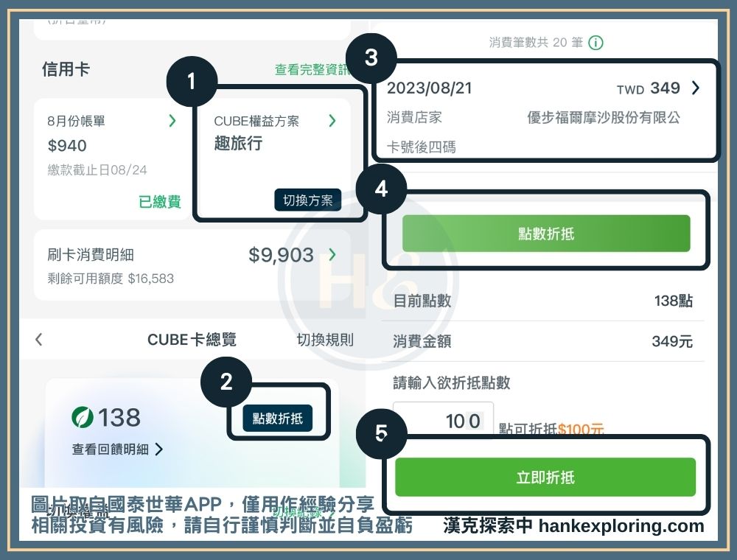This screenshot has height=560, width=737.
Task: Click the dark 點數折抵 button on CUBE card
Action: [277, 418]
